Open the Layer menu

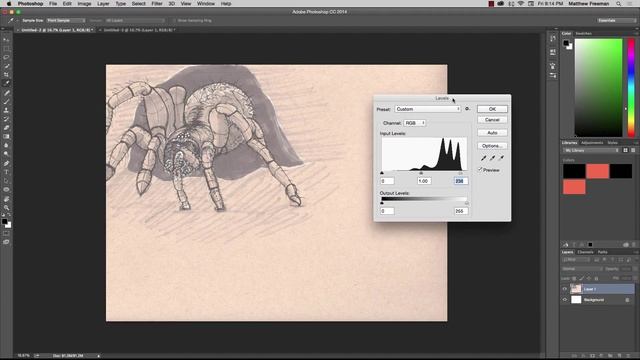tap(103, 4)
